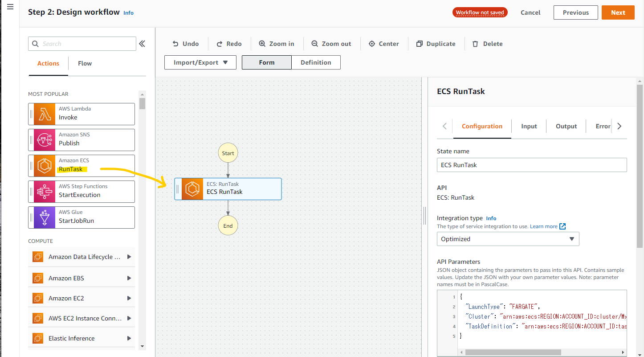Screen dimensions: 644x357
Task: Open the Input tab of ECS RunTask
Action: 529,126
